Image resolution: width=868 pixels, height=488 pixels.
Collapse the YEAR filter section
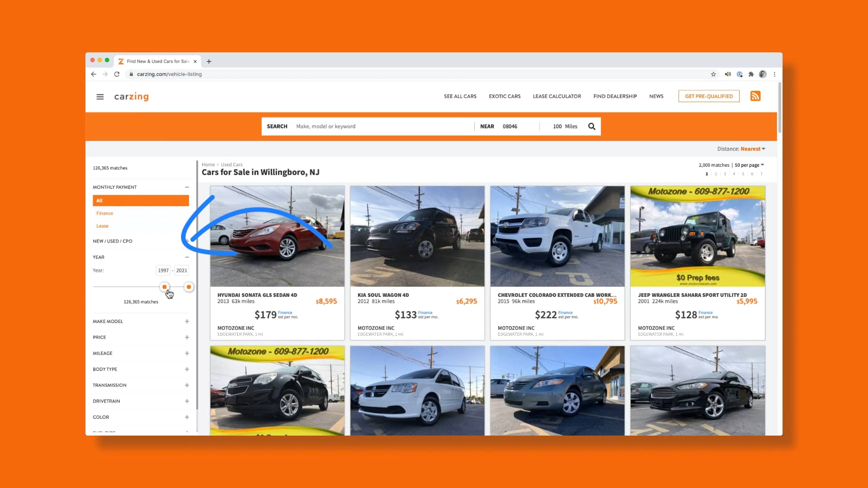point(187,257)
